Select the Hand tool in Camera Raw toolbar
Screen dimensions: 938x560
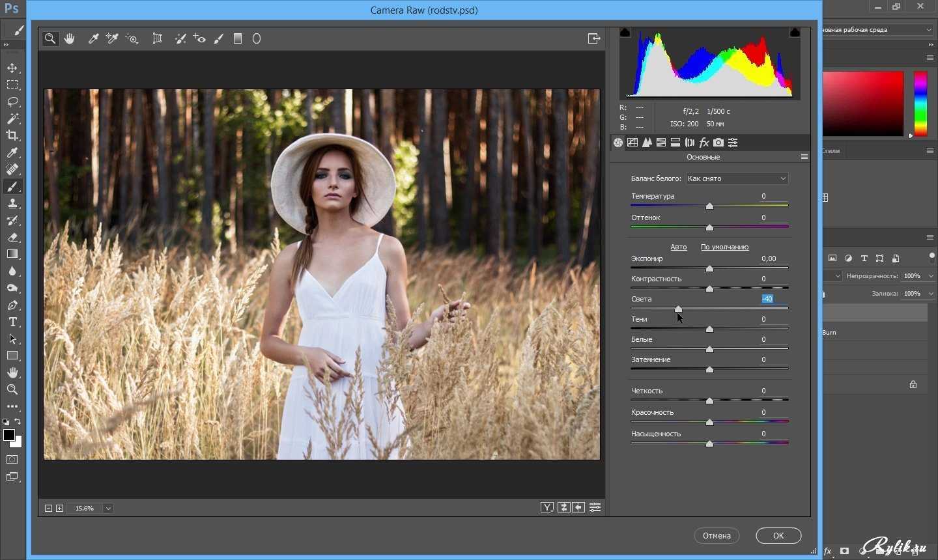(70, 38)
